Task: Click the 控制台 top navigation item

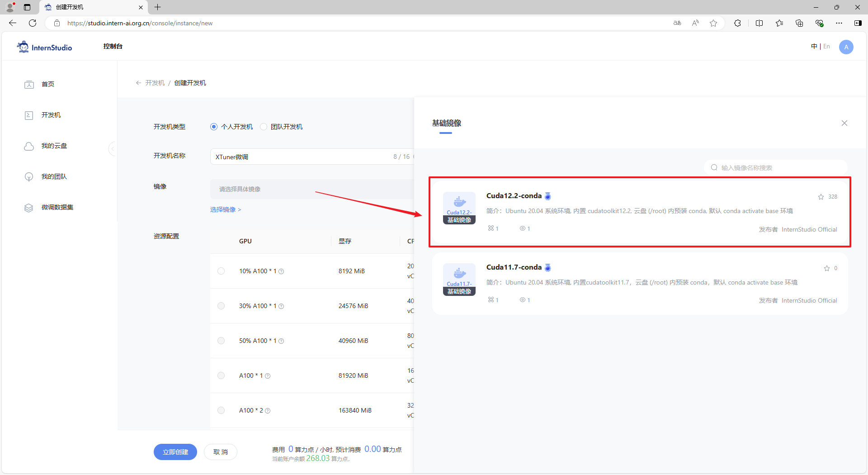Action: (113, 46)
